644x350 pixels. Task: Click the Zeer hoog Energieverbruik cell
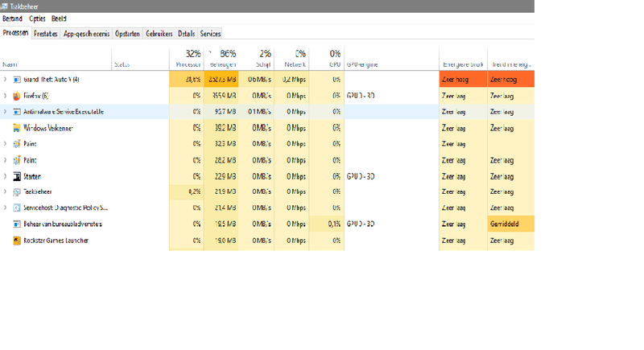pyautogui.click(x=464, y=79)
